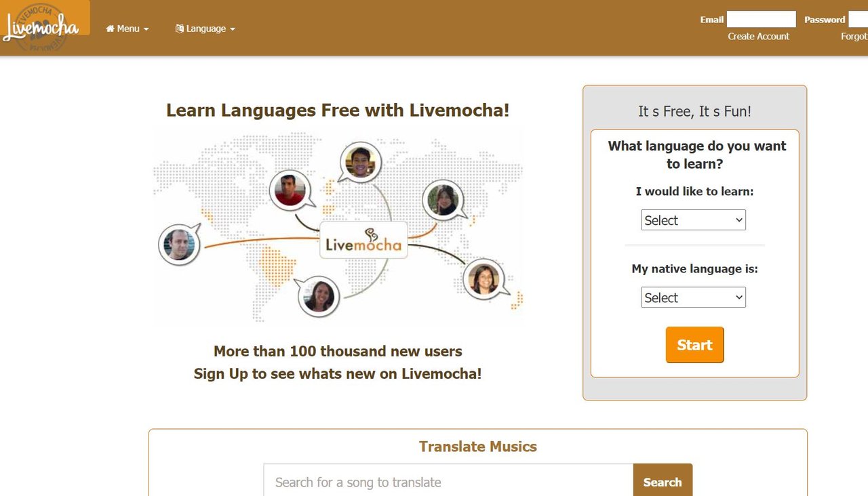
Task: Click the top center user avatar bubble
Action: coord(360,163)
